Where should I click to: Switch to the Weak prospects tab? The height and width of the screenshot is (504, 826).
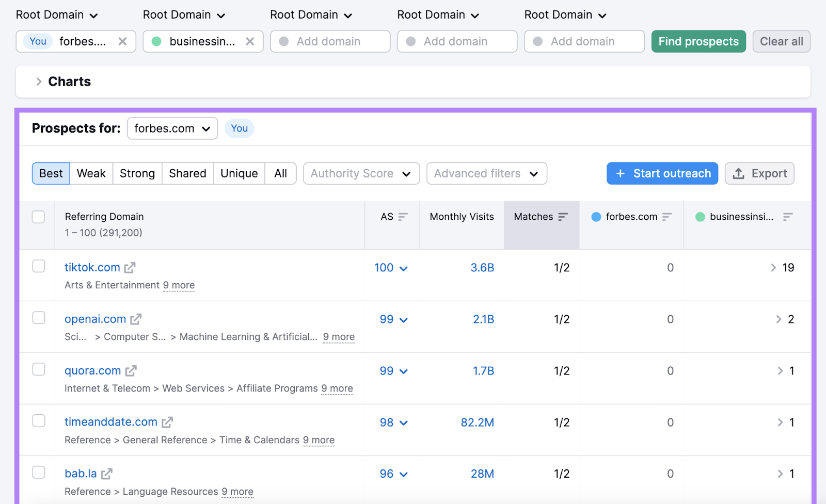pyautogui.click(x=91, y=173)
